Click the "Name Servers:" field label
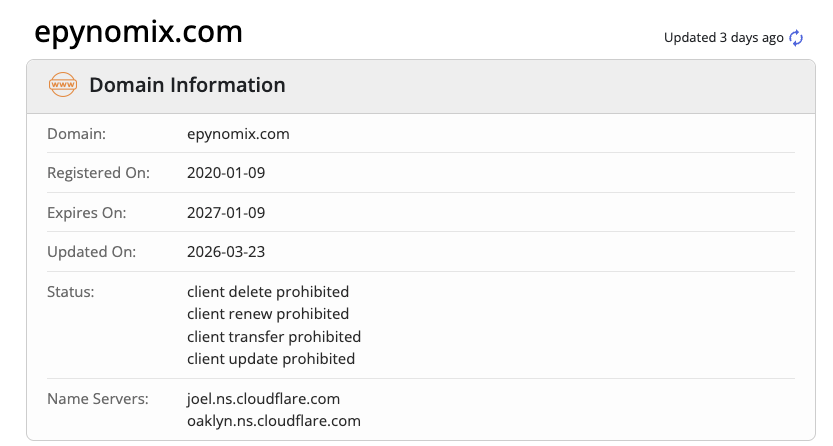The image size is (833, 446). [98, 399]
